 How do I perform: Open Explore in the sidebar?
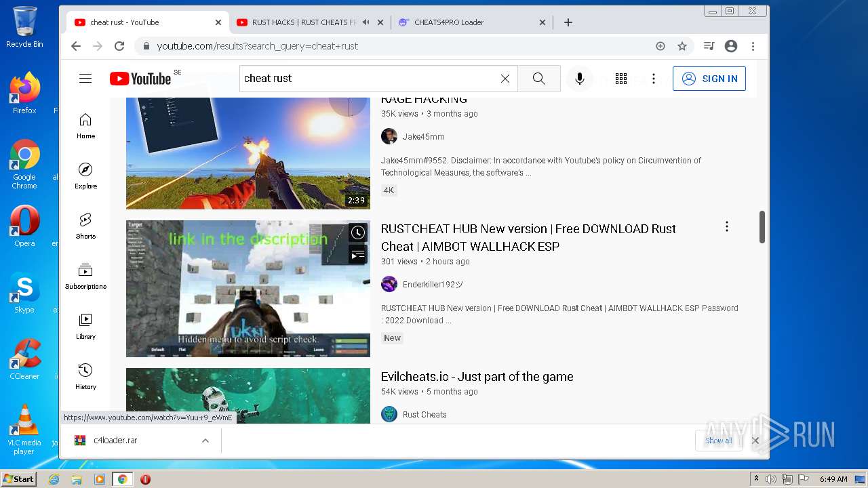pos(85,176)
